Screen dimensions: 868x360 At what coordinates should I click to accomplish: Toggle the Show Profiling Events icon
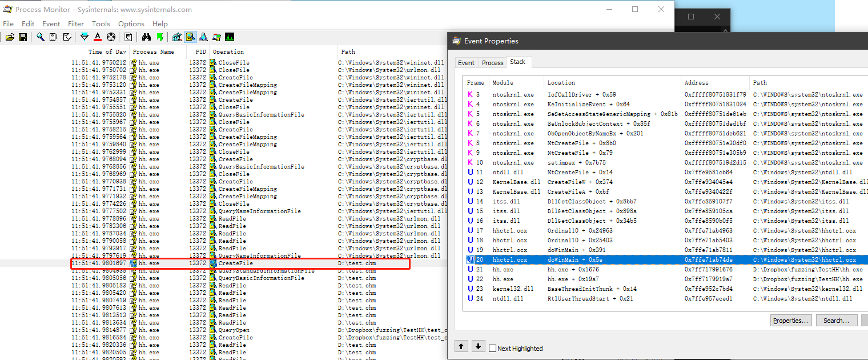[230, 37]
